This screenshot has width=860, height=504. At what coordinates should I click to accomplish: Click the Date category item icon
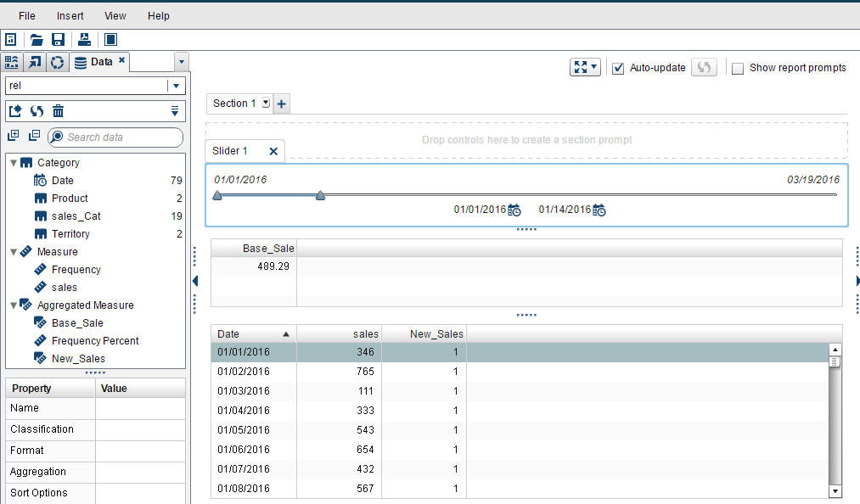click(40, 181)
